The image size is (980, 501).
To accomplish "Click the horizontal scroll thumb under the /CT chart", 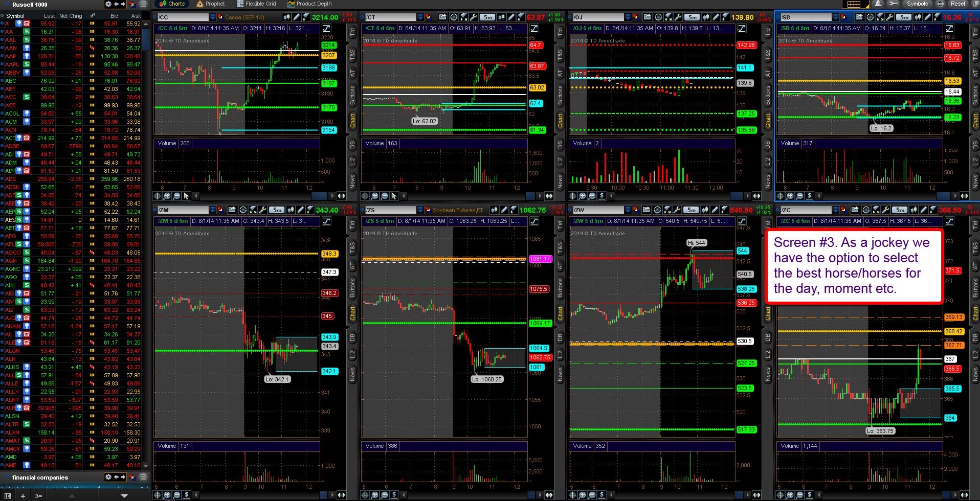I will [530, 196].
